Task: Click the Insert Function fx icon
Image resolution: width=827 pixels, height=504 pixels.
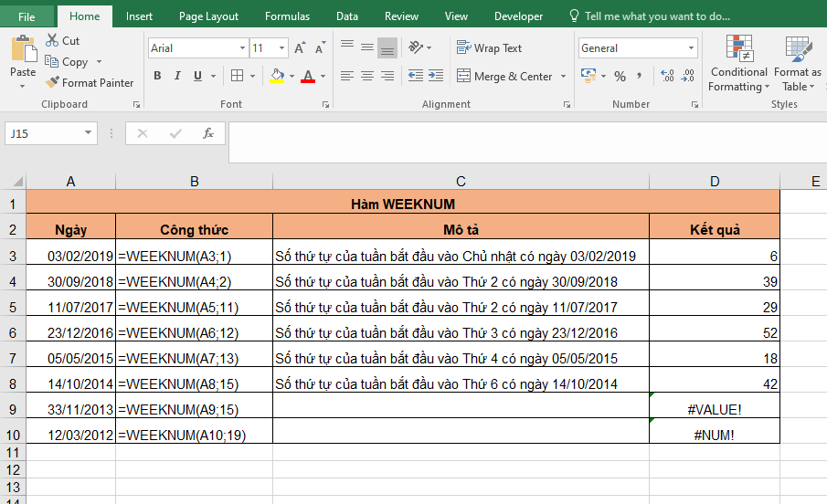Action: 207,133
